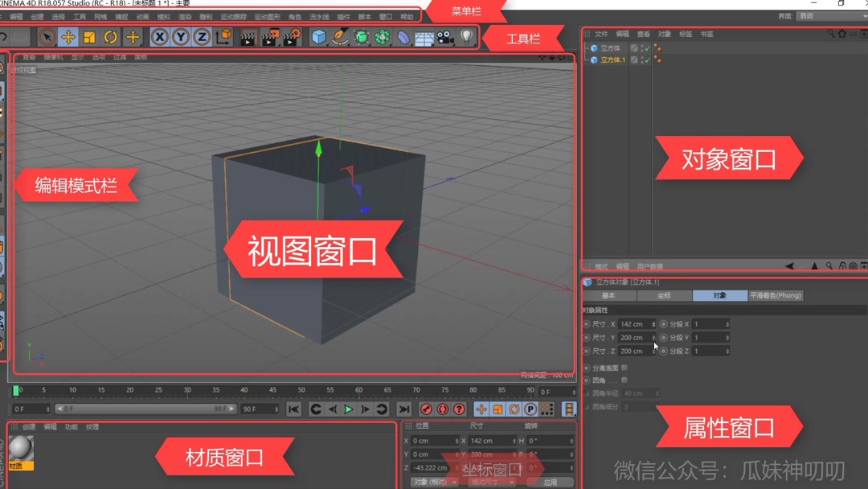Click the 应用 button in coordinate window
The width and height of the screenshot is (868, 489).
(551, 483)
